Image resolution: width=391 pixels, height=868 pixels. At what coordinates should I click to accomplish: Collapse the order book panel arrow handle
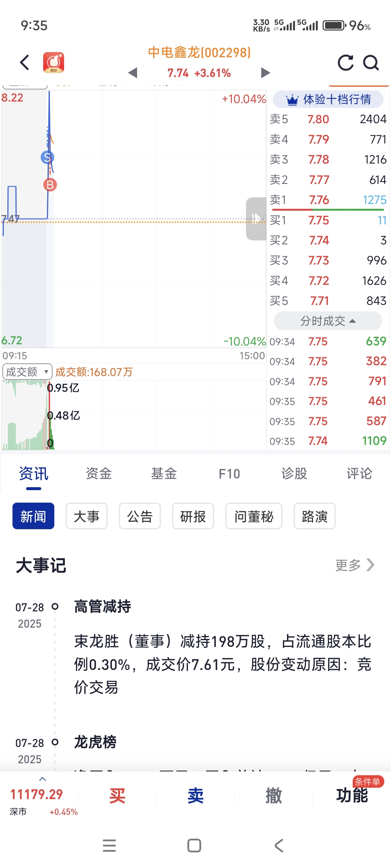click(x=256, y=219)
